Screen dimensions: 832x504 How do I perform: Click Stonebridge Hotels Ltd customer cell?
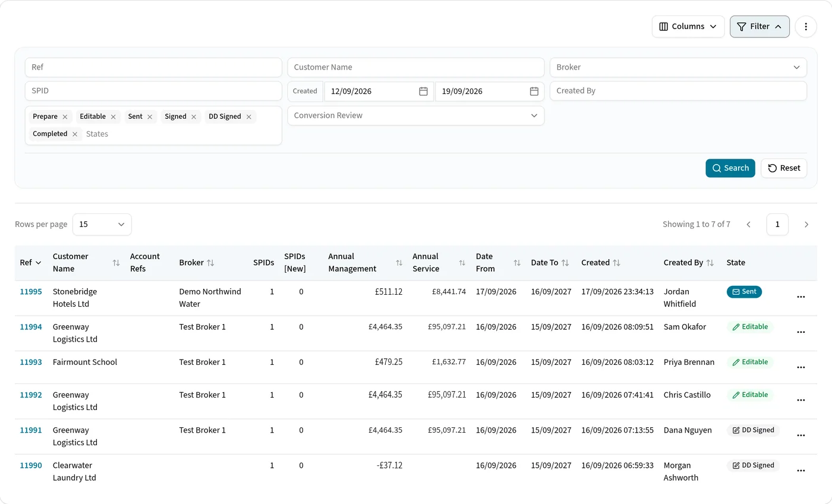pyautogui.click(x=75, y=298)
